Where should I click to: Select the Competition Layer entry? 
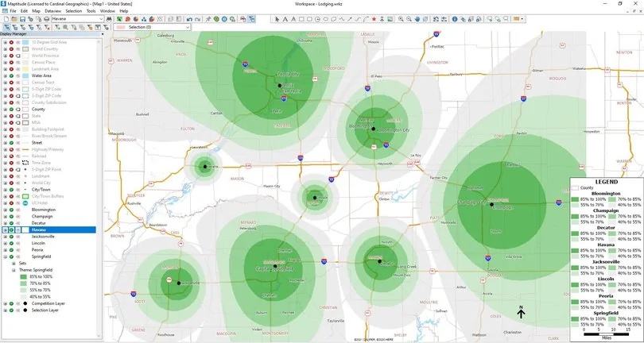click(x=48, y=305)
